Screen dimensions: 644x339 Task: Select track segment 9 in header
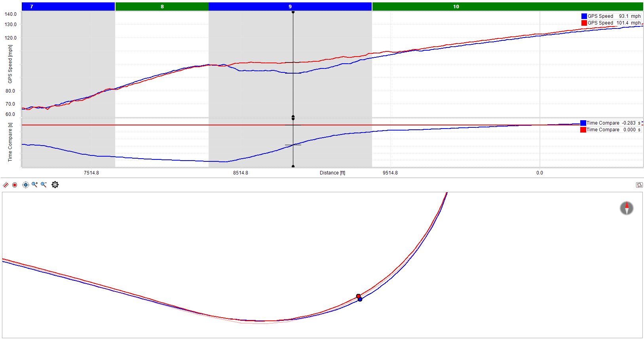point(290,7)
